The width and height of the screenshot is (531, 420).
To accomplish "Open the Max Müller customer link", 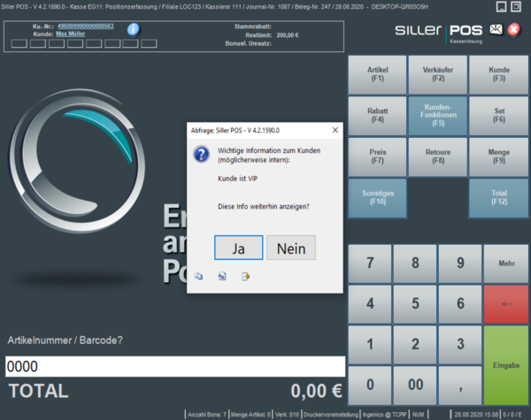I will click(x=72, y=34).
